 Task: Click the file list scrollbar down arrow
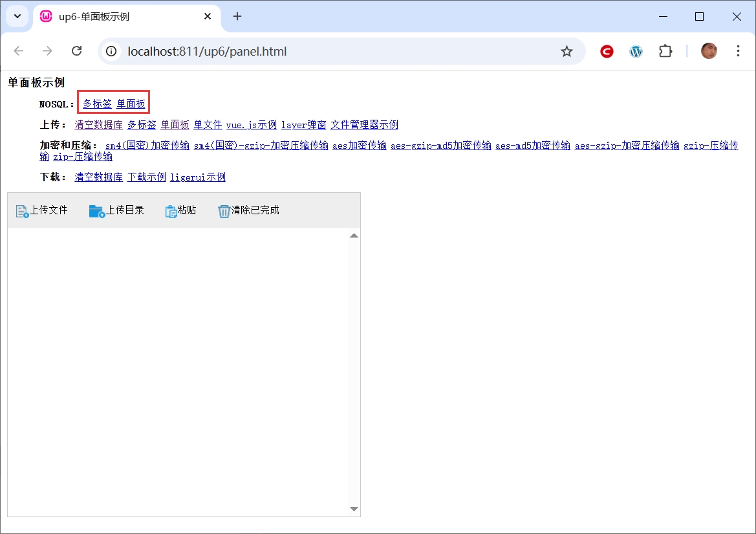354,509
